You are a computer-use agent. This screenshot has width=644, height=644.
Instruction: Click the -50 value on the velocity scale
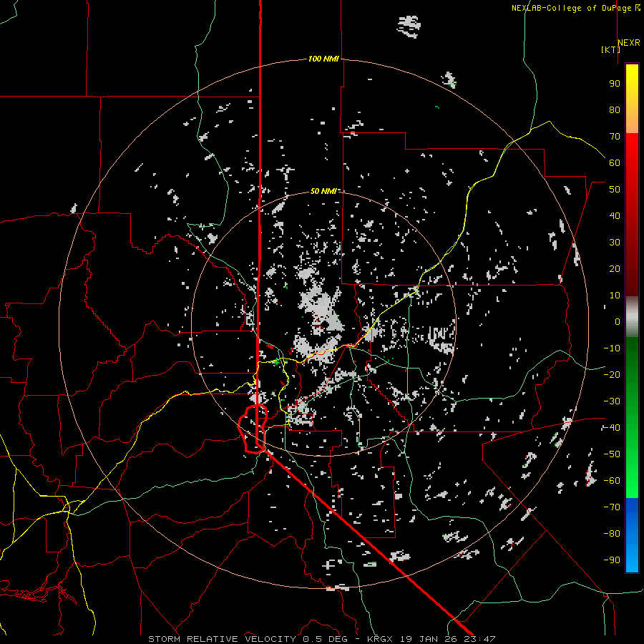click(x=612, y=454)
